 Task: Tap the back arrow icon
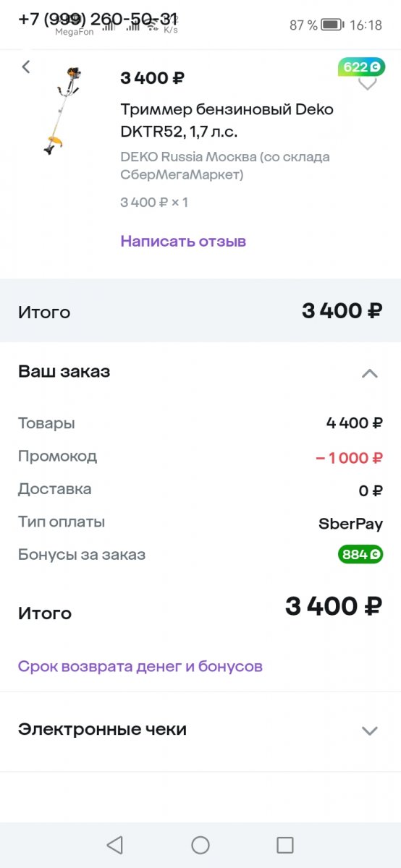point(26,67)
